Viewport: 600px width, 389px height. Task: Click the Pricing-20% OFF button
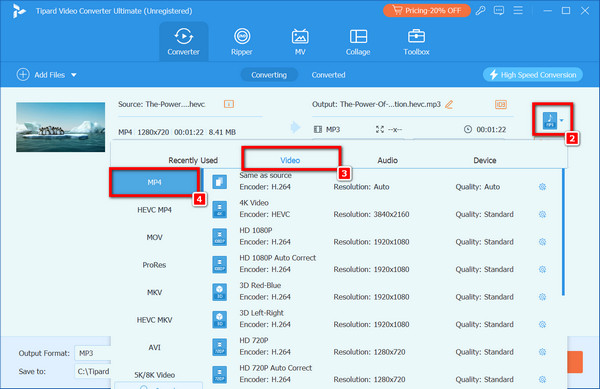(x=427, y=11)
